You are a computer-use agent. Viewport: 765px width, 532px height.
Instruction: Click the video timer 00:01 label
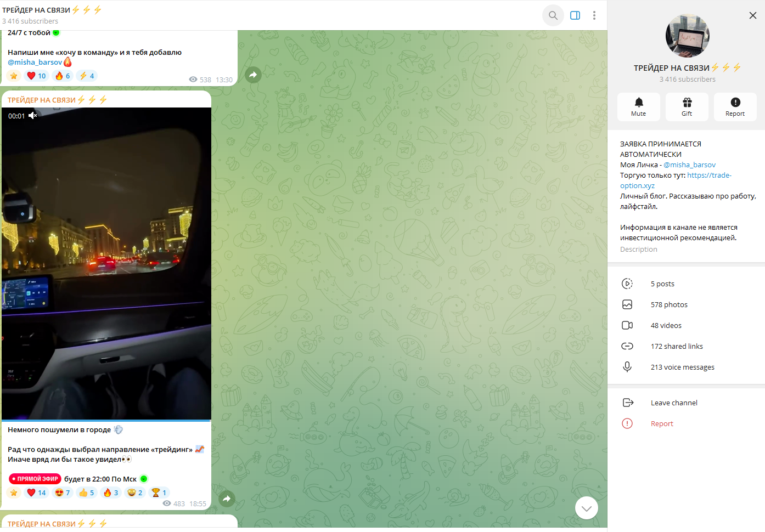click(16, 116)
